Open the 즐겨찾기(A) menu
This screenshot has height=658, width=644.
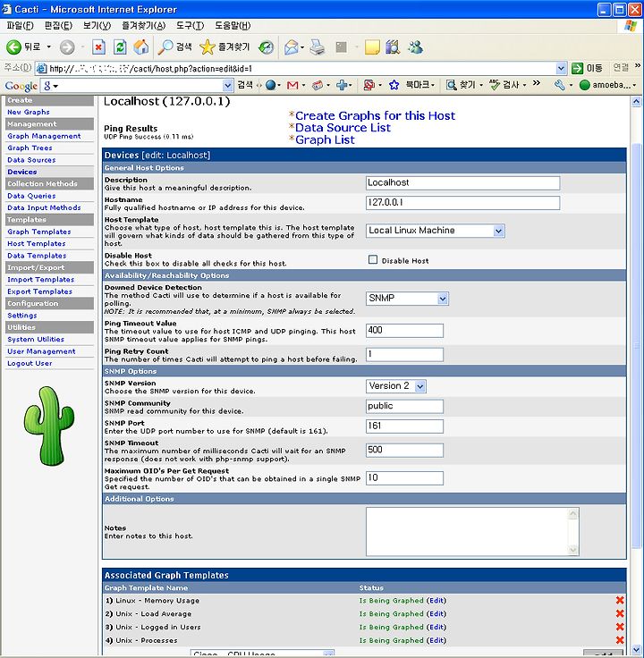[x=144, y=26]
